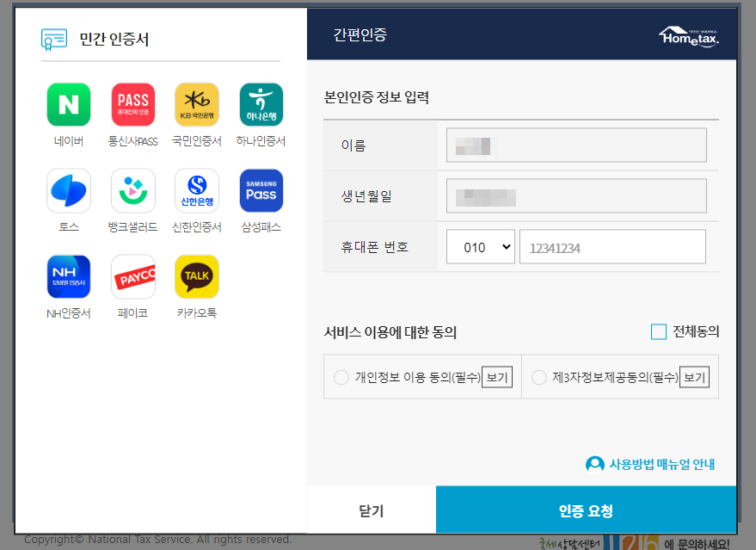Click the NH인증서 label text
Screen dimensions: 756x550
pos(69,313)
